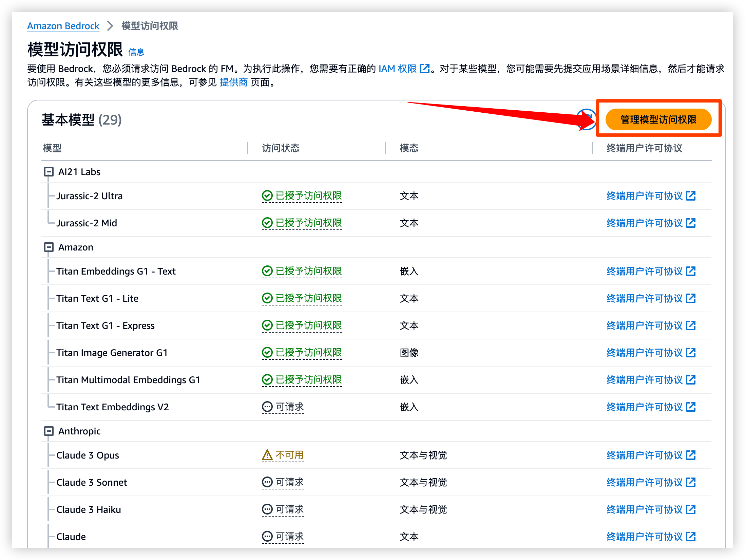Click the external-link icon in Claude 3 Sonnet row
This screenshot has height=560, width=745.
pyautogui.click(x=691, y=482)
